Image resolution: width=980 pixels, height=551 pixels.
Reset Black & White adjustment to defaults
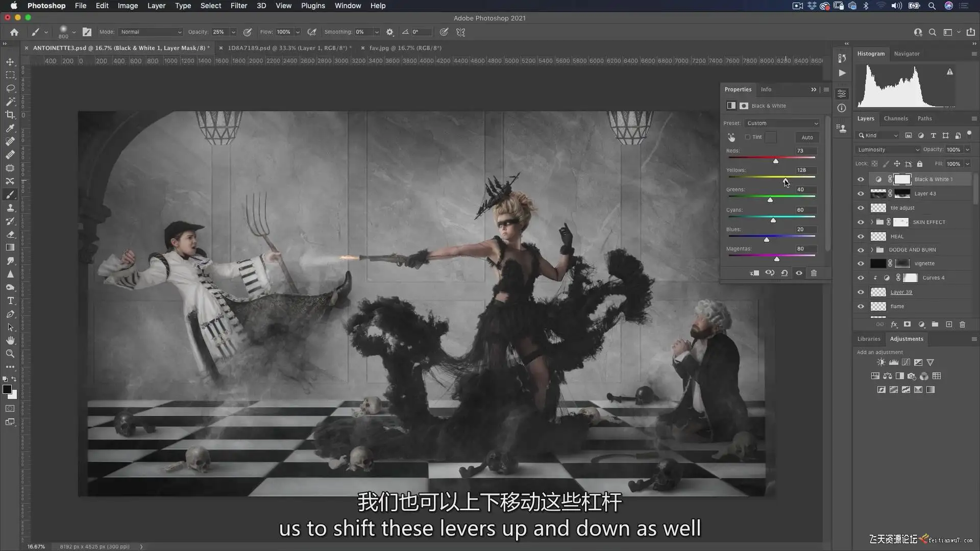coord(785,273)
